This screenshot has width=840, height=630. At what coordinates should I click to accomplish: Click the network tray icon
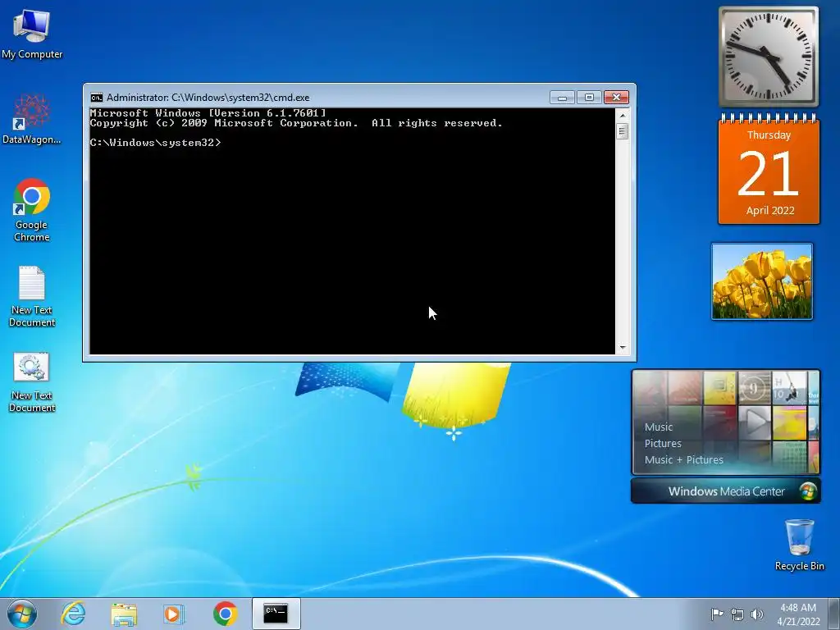pyautogui.click(x=737, y=614)
